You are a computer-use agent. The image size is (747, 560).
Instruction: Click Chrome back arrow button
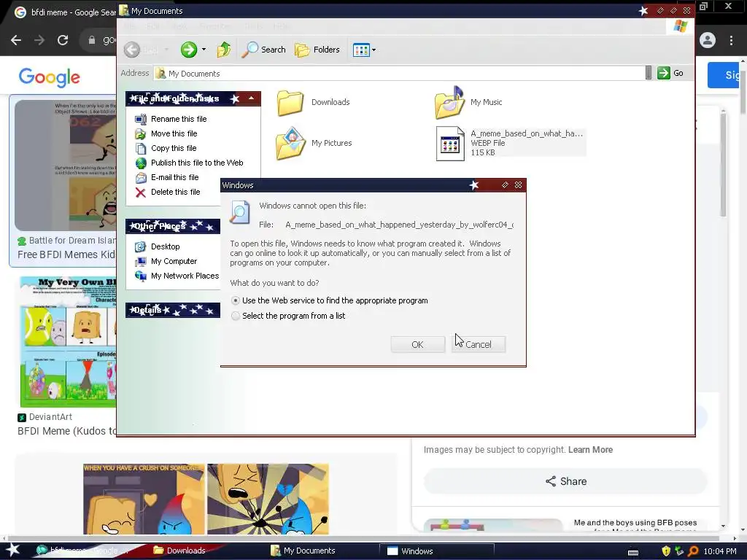(16, 40)
